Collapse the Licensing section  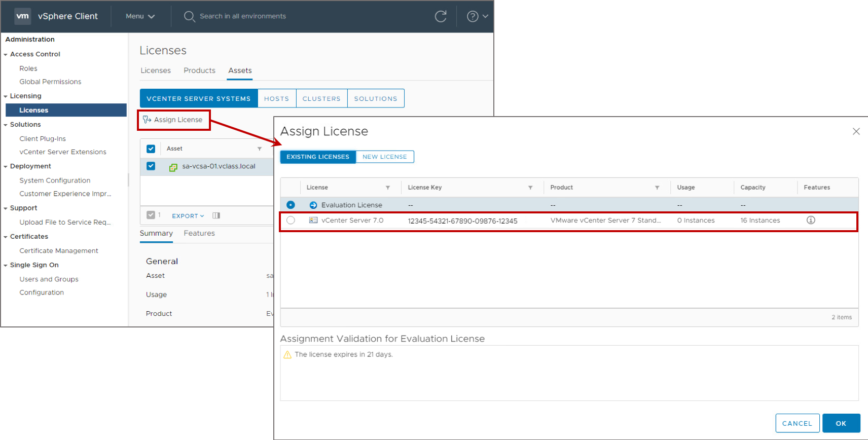click(x=6, y=96)
